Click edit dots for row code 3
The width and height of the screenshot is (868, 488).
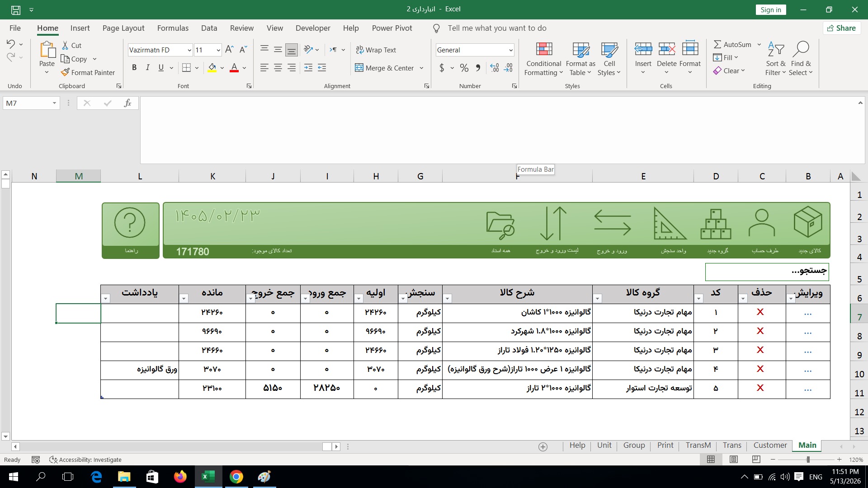(808, 351)
